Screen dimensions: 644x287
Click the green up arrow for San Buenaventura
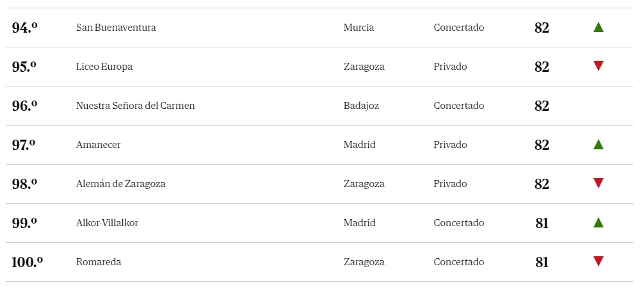(599, 27)
